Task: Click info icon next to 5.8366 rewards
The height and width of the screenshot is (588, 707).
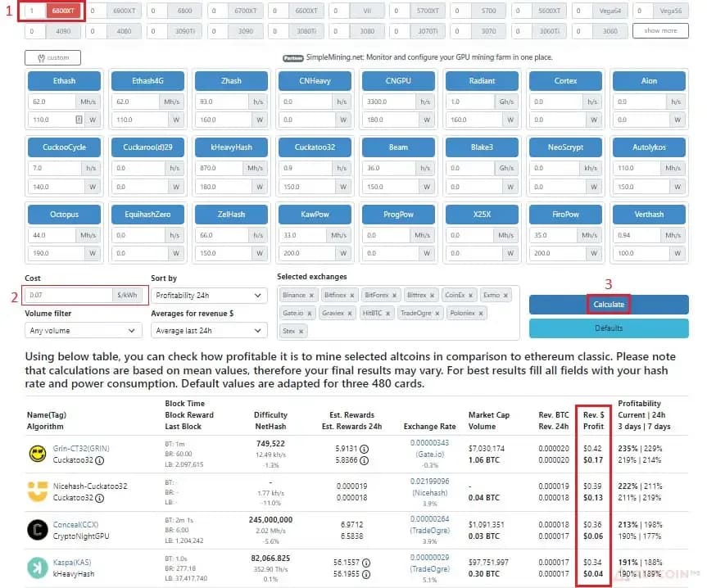Action: click(x=365, y=460)
